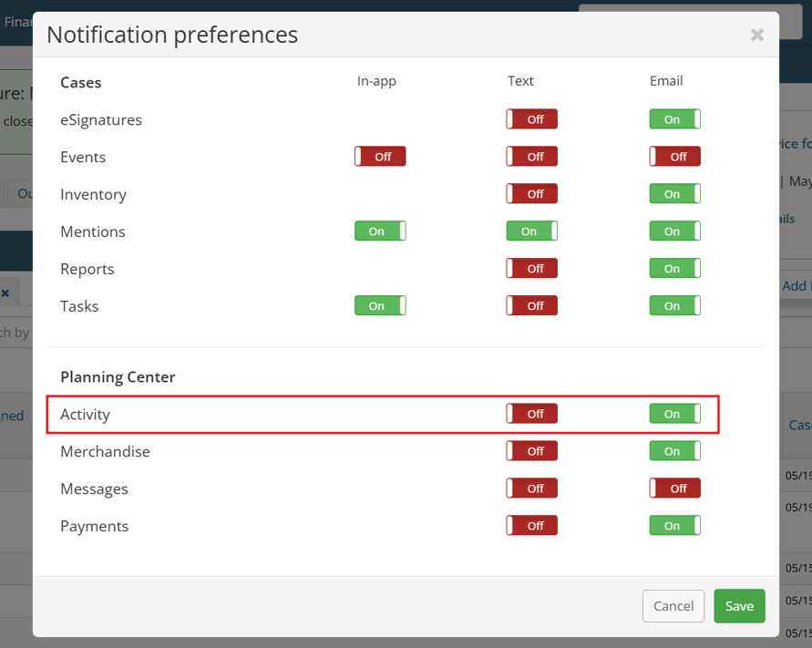The image size is (812, 648).
Task: Turn off eSignatures Email notifications
Action: 674,119
